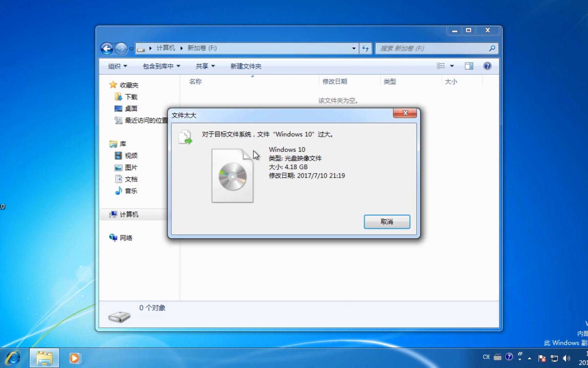The height and width of the screenshot is (368, 588).
Task: Open the 包含到库中 menu
Action: pyautogui.click(x=161, y=66)
